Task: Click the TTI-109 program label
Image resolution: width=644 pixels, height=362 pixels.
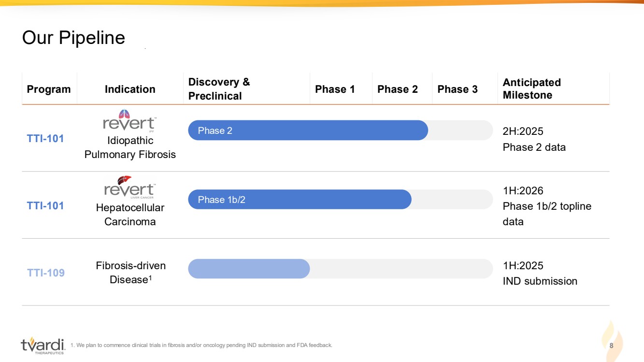Action: pyautogui.click(x=45, y=273)
